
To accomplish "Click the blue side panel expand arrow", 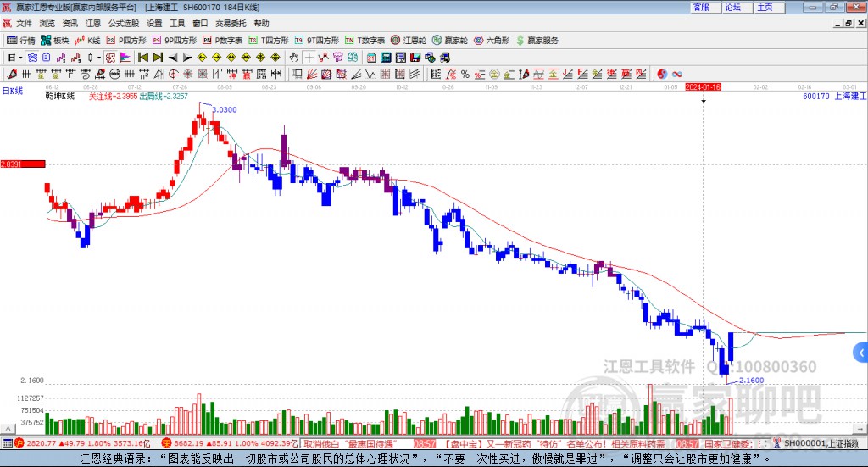I will click(x=861, y=353).
